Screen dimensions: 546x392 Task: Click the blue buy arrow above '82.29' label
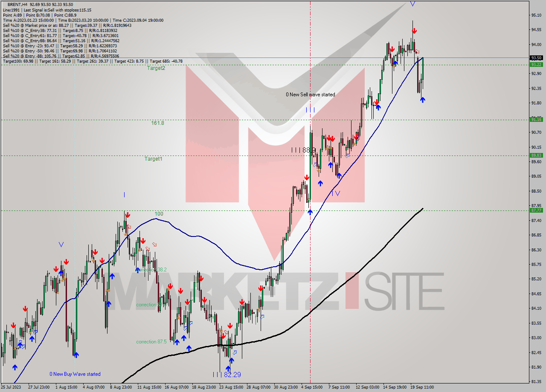coord(228,369)
